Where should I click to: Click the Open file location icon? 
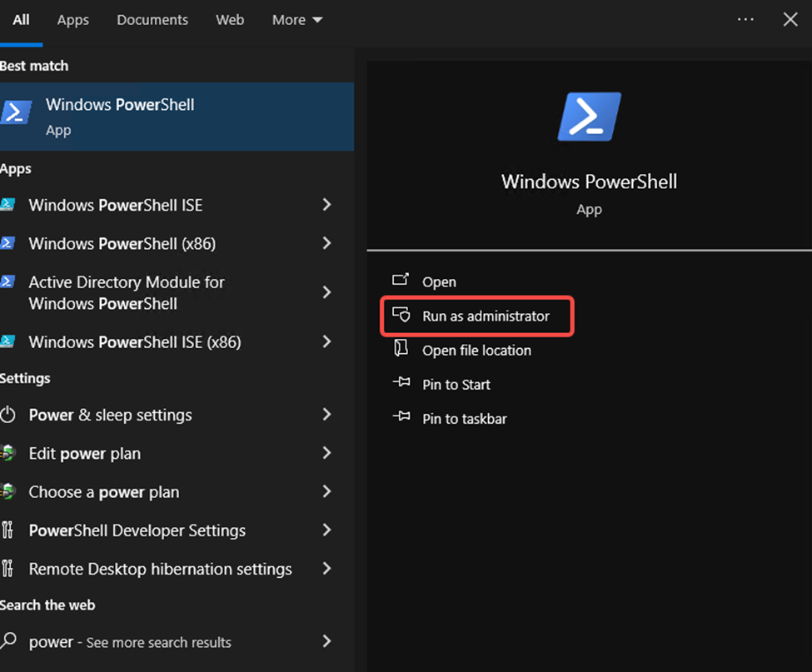(401, 350)
